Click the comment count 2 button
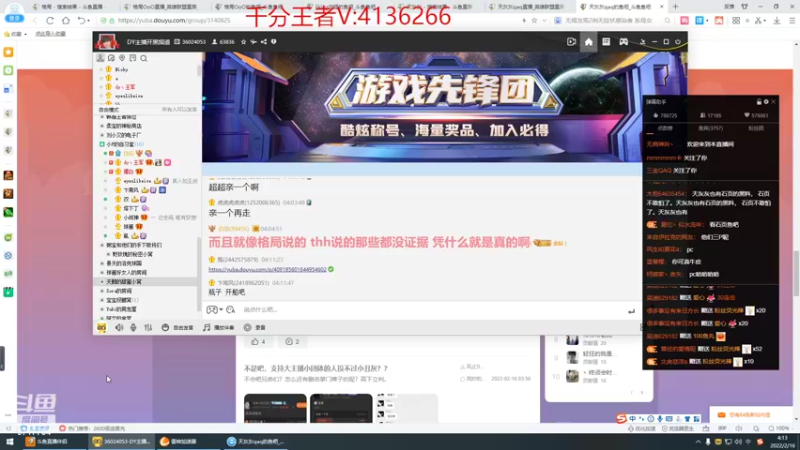 (x=292, y=342)
